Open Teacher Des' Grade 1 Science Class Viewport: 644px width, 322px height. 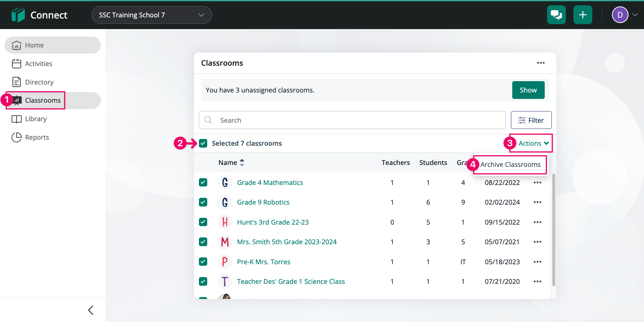pyautogui.click(x=291, y=282)
